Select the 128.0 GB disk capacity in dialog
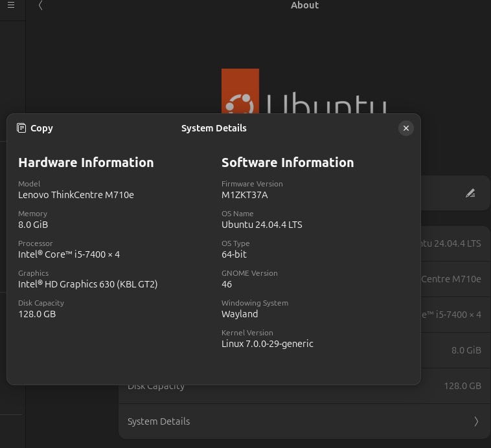491x448 pixels. 37,314
